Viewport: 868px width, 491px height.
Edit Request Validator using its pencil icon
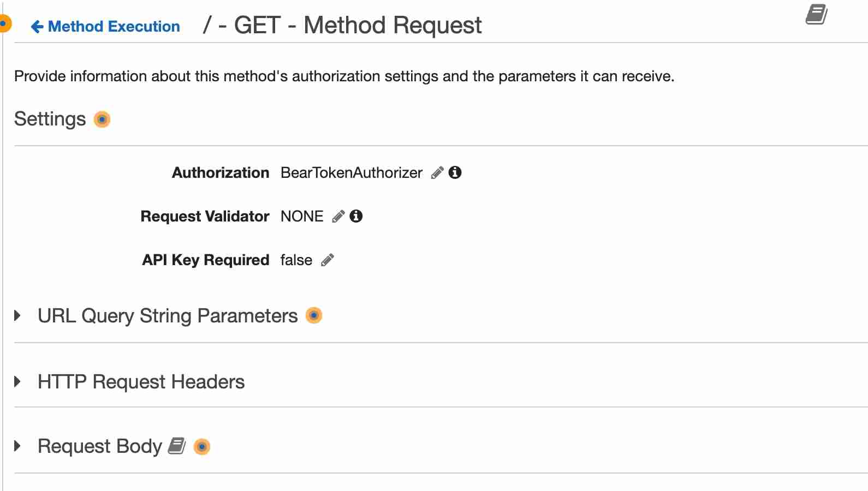(338, 217)
